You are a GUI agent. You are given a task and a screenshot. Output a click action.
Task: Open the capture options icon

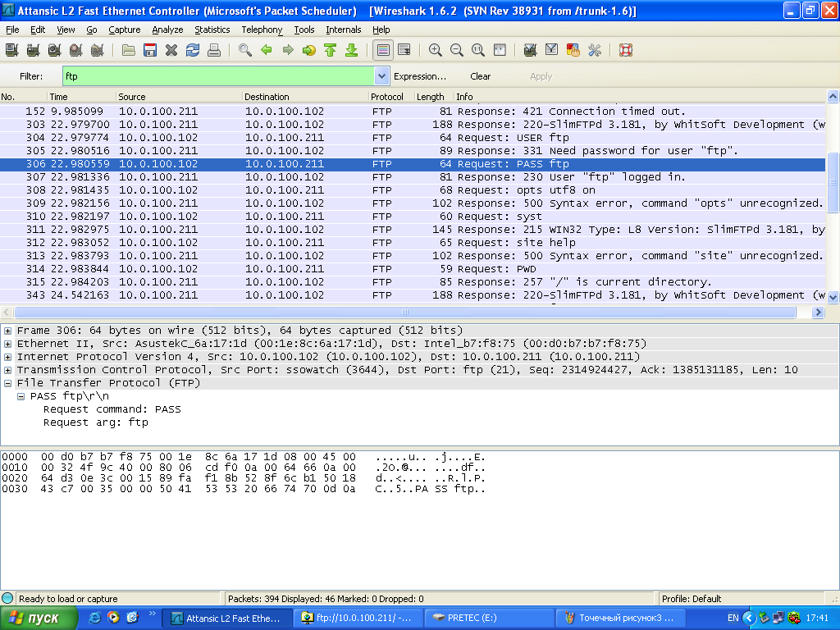33,50
